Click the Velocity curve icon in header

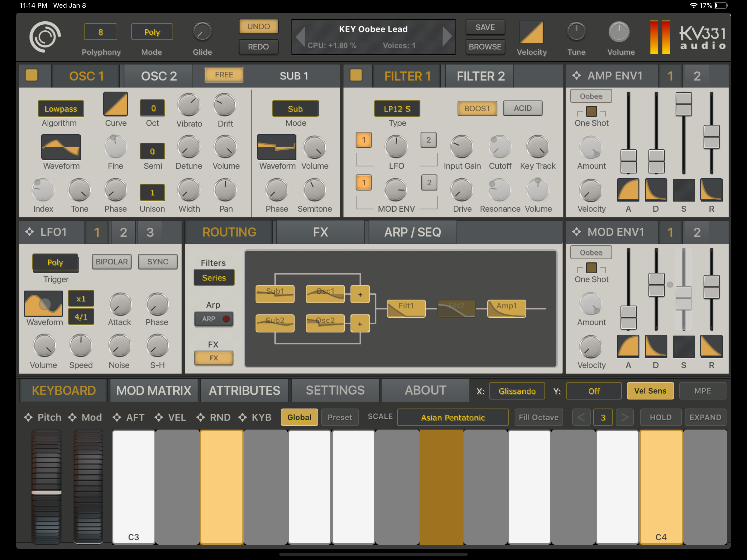pyautogui.click(x=531, y=33)
